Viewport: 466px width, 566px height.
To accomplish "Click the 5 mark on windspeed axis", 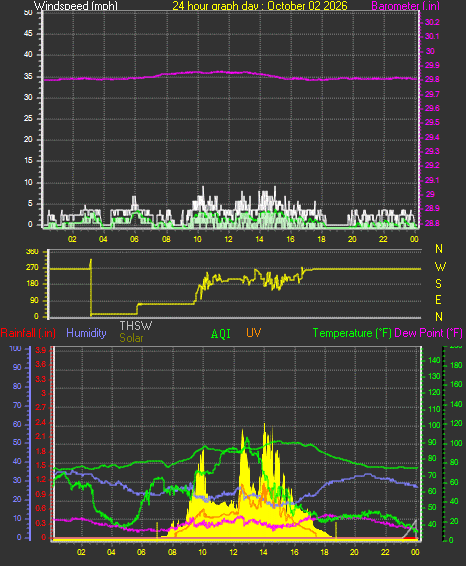I will 30,203.
